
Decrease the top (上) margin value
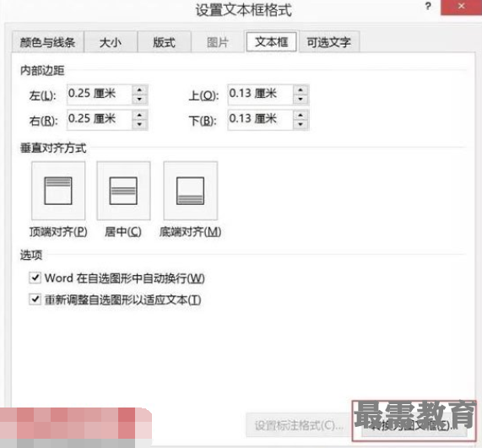tap(301, 100)
